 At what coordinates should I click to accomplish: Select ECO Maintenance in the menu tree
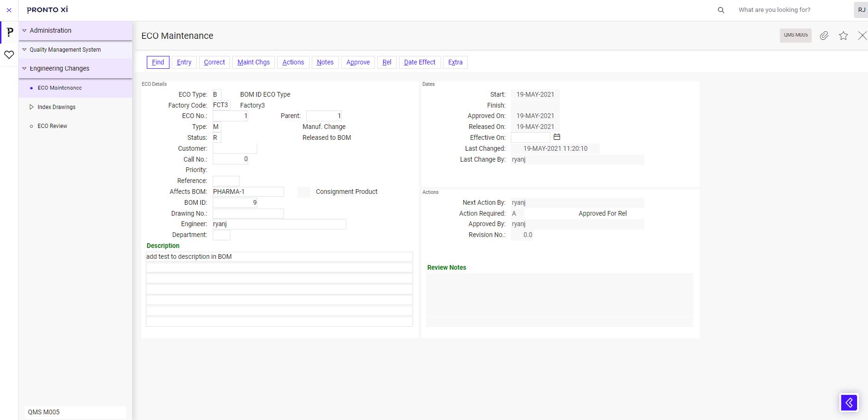click(60, 88)
